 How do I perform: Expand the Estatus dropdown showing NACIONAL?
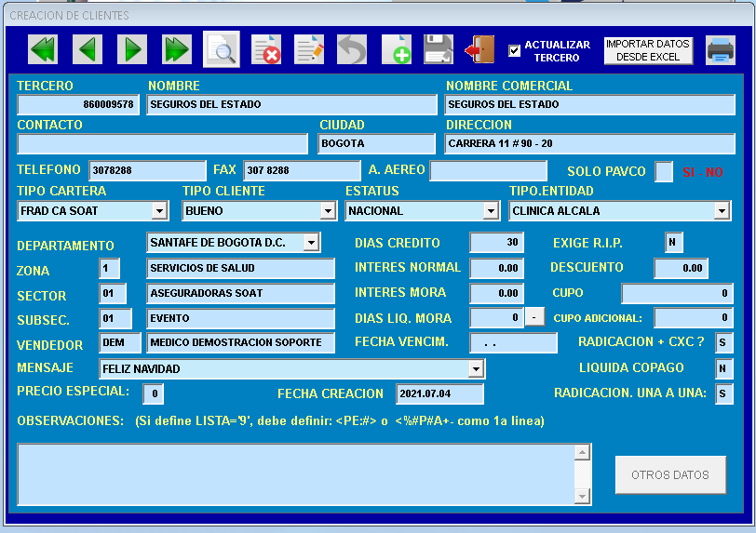(x=491, y=210)
